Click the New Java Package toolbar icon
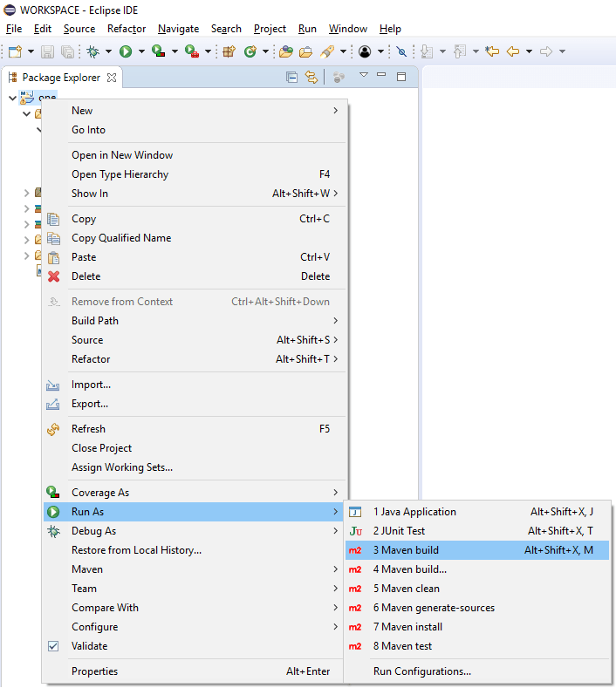 tap(229, 51)
